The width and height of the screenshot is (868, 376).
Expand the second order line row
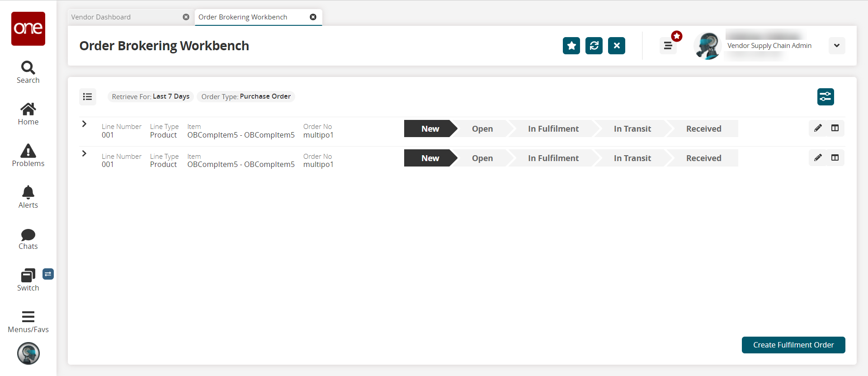[84, 153]
